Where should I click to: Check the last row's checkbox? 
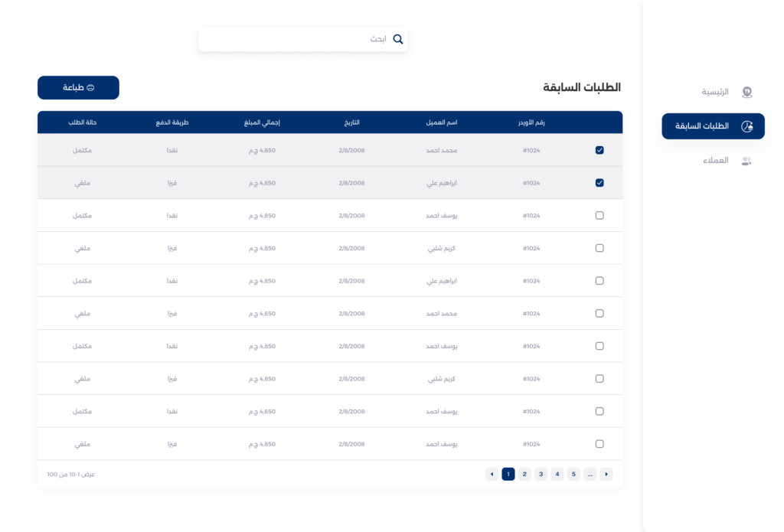point(599,444)
